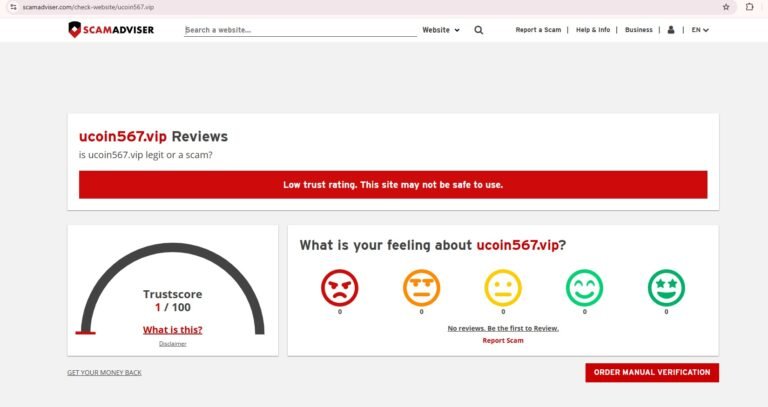This screenshot has height=407, width=768.
Task: Go to the Business menu item
Action: click(638, 30)
